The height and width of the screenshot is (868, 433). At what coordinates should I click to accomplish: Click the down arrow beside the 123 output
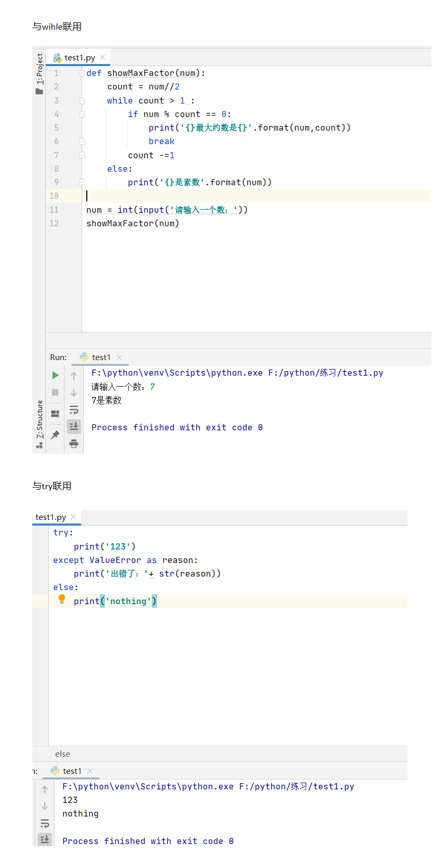click(x=45, y=806)
